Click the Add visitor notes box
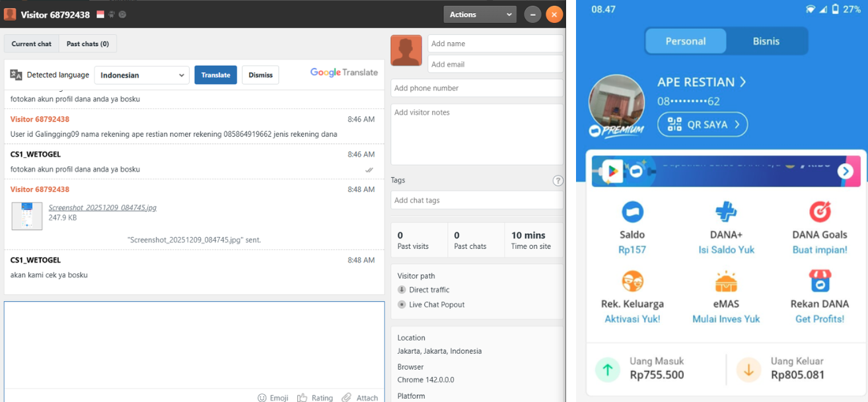868x402 pixels. point(477,134)
